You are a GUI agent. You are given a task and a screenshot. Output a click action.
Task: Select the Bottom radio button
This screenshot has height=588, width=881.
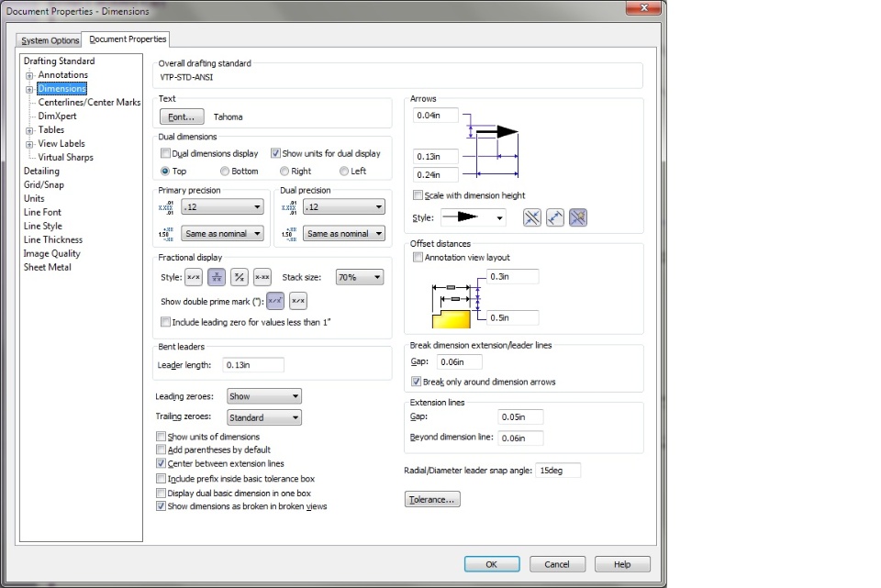[225, 171]
